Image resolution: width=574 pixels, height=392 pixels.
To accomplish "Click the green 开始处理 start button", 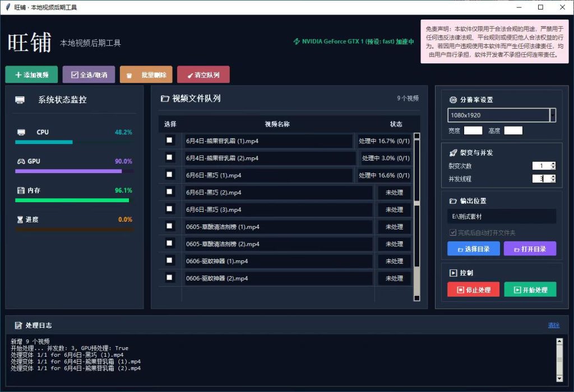I will (530, 290).
